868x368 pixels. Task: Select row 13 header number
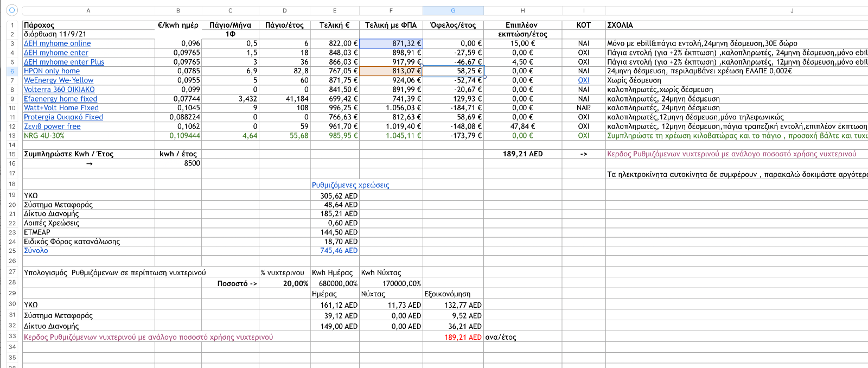pyautogui.click(x=12, y=136)
